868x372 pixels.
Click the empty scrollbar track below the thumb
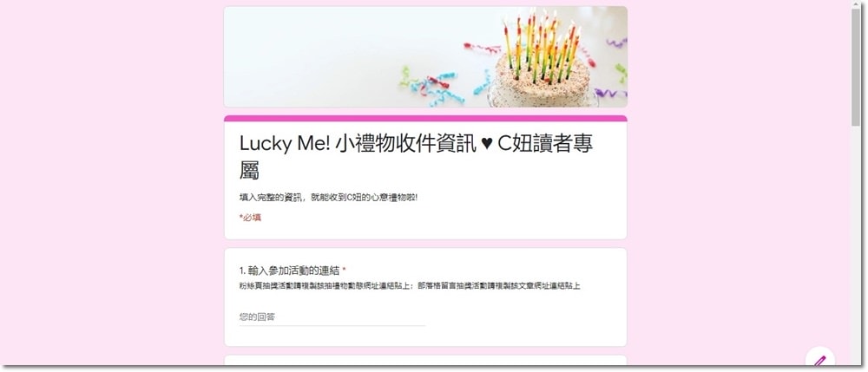tap(856, 243)
